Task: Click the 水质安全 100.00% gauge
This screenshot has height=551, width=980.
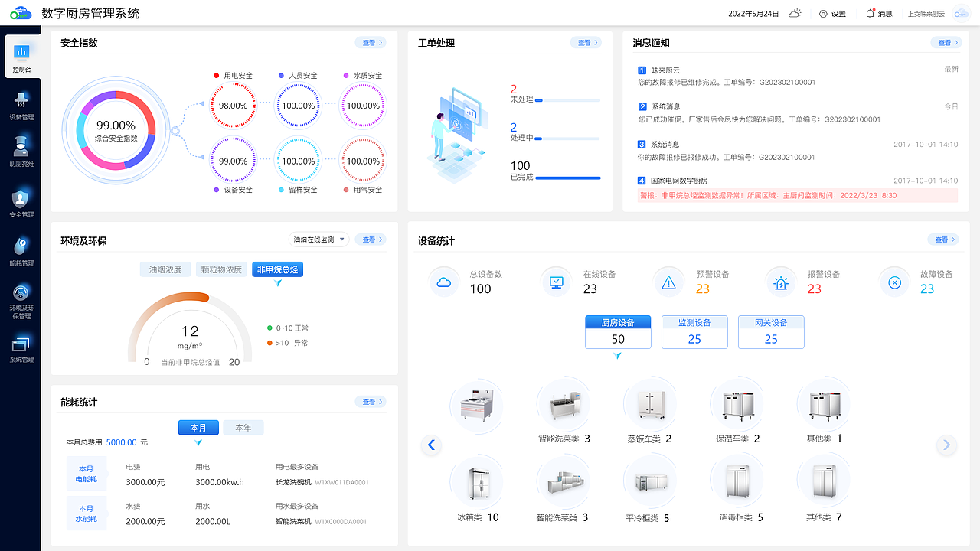Action: tap(364, 106)
